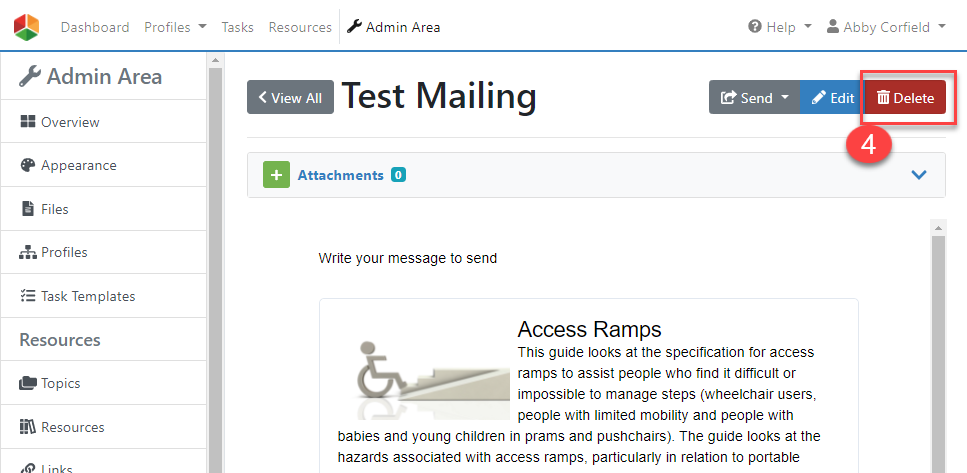The image size is (967, 473).
Task: Open the Profiles dropdown in navbar
Action: tap(175, 27)
